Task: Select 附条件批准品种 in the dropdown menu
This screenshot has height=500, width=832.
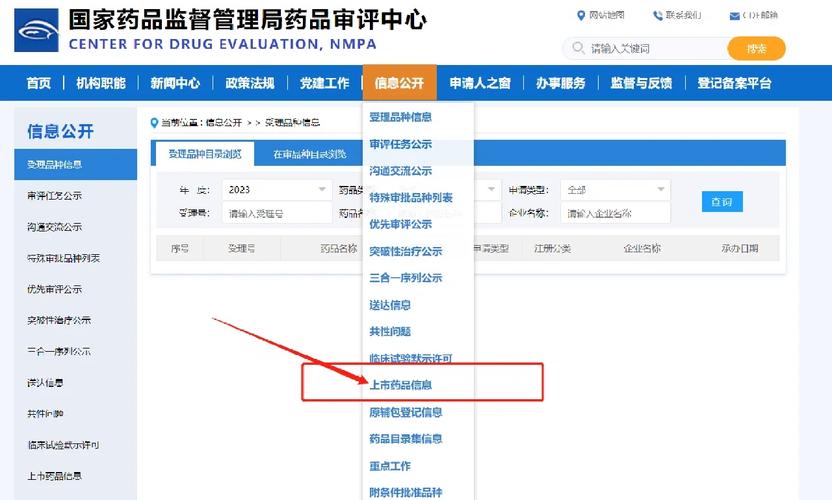Action: tap(406, 493)
